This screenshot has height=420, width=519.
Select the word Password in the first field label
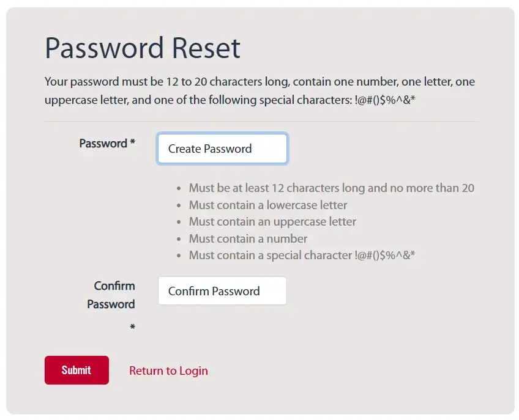click(103, 144)
